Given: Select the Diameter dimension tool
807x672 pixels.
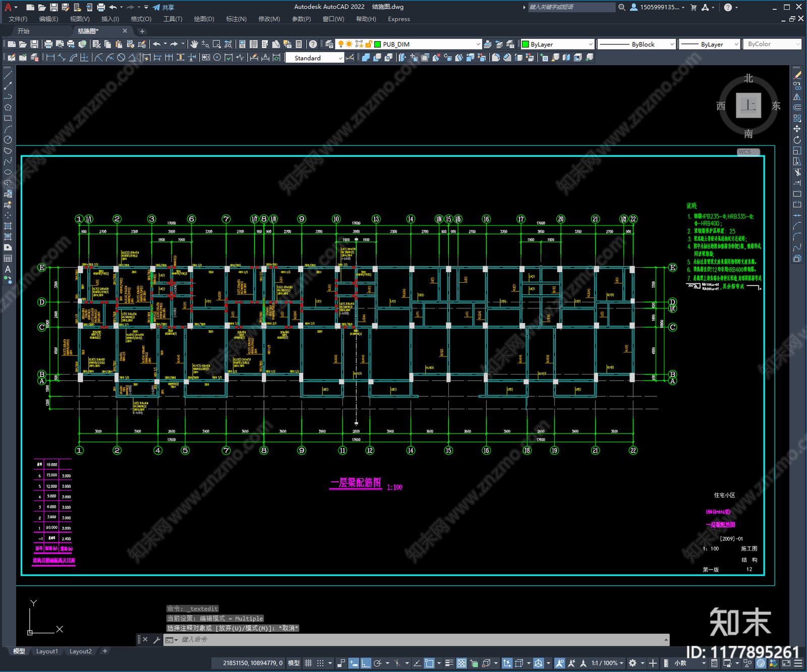Looking at the screenshot, I should click(x=121, y=57).
